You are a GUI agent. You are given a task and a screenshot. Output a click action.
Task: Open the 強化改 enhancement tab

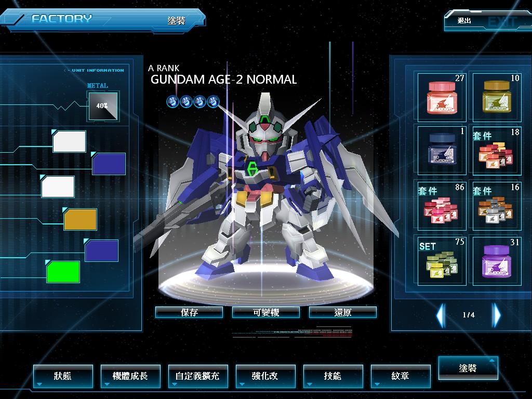coord(265,376)
